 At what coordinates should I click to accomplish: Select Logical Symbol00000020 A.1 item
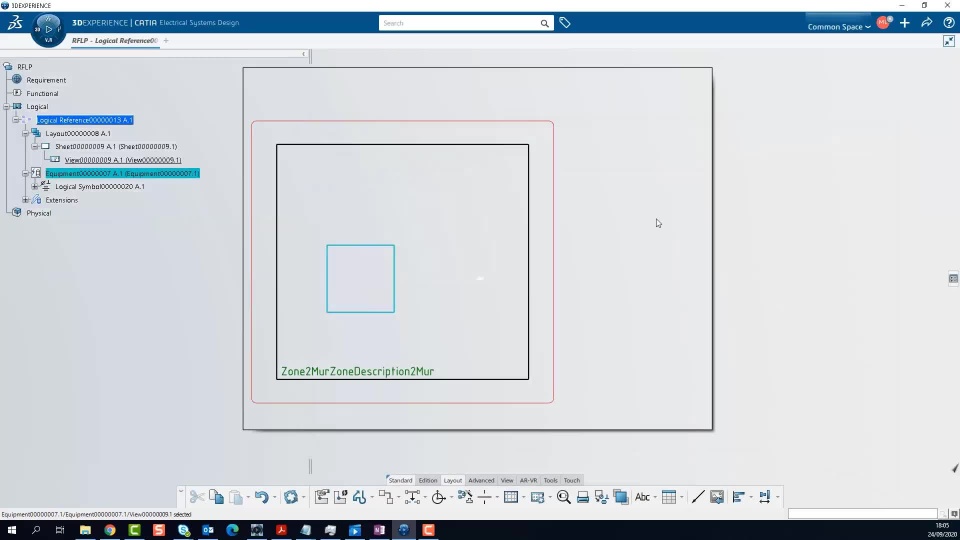click(x=100, y=187)
